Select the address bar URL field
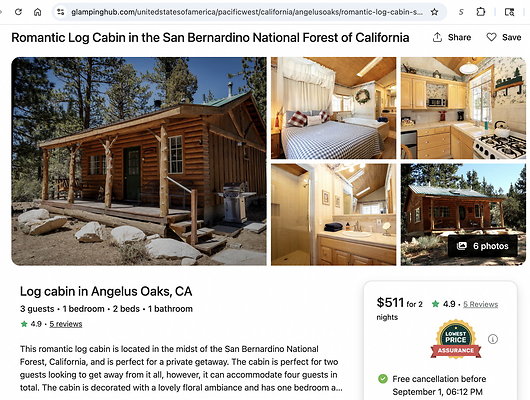 247,12
